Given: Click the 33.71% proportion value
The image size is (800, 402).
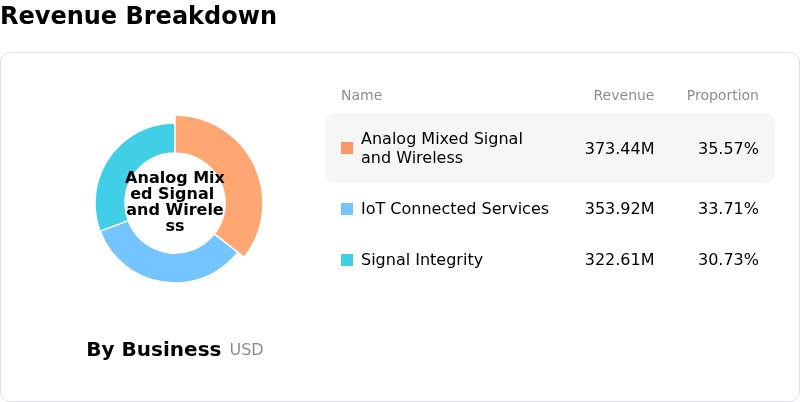Looking at the screenshot, I should pos(728,209).
